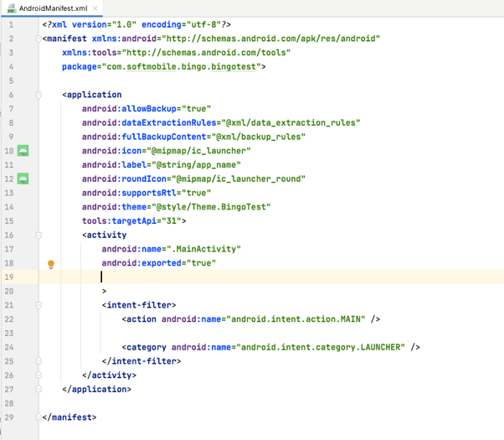Click the android.intent.action.MAIN value

pyautogui.click(x=296, y=319)
